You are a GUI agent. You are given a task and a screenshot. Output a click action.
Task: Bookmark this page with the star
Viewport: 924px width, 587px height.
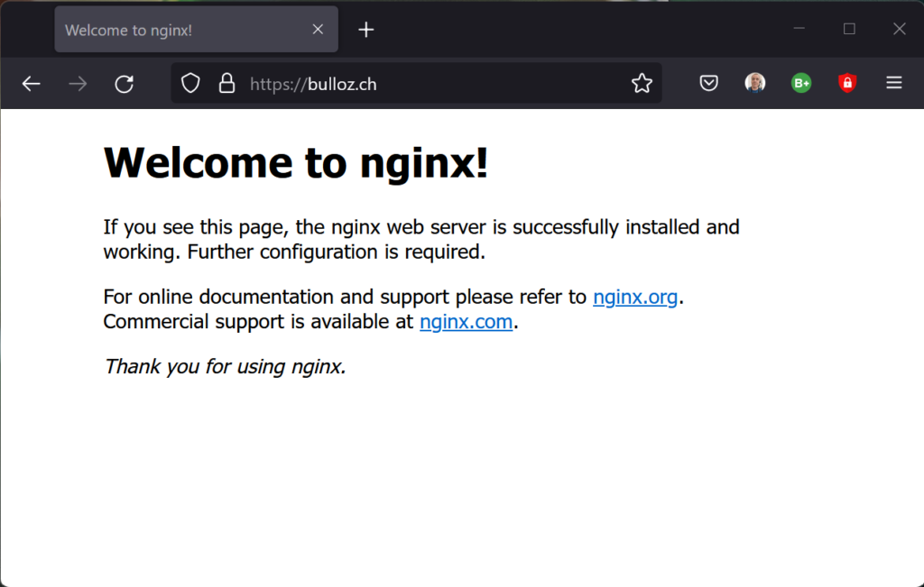[x=642, y=83]
